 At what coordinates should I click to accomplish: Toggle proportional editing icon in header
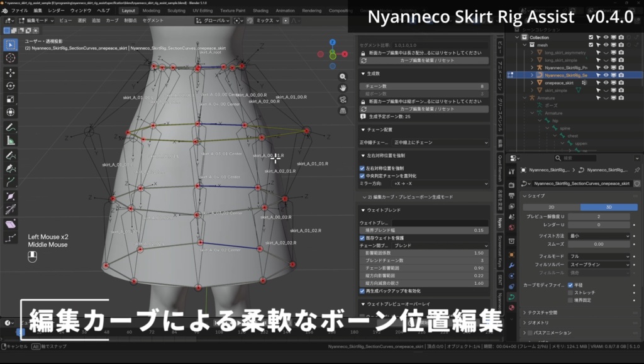coord(286,21)
